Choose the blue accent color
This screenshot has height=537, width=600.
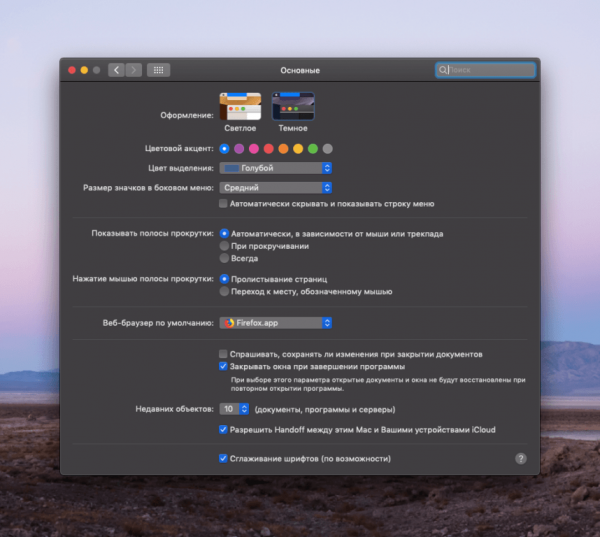click(225, 149)
